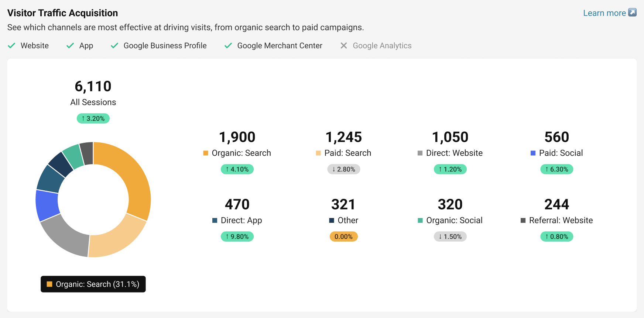This screenshot has width=644, height=318.
Task: Click the Other legend color square
Action: 332,221
